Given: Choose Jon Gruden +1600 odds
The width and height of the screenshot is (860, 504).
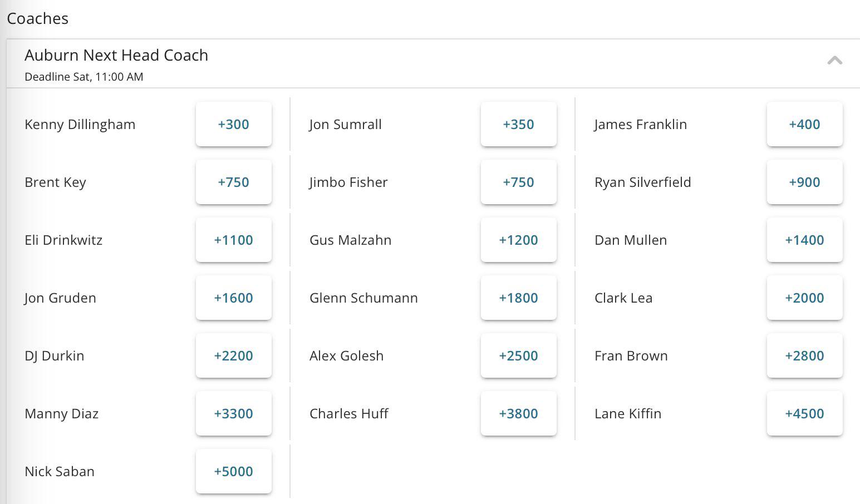Looking at the screenshot, I should (x=234, y=298).
